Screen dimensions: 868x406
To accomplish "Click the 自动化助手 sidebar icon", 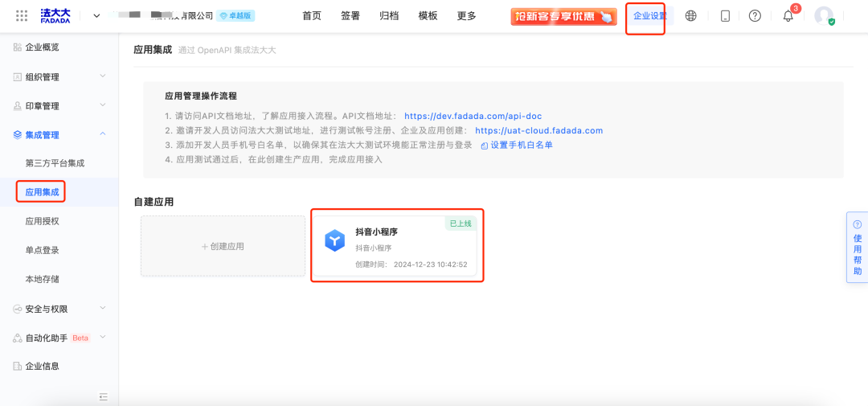I will [x=17, y=338].
